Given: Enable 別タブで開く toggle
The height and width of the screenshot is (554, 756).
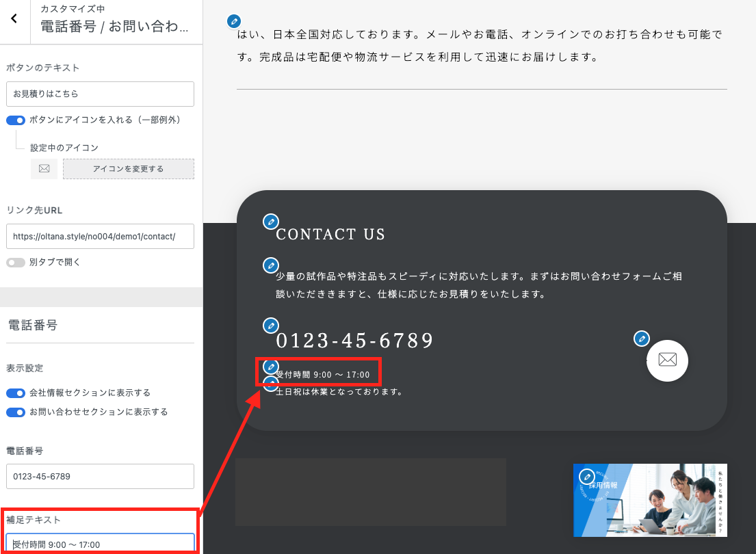Looking at the screenshot, I should coord(16,262).
